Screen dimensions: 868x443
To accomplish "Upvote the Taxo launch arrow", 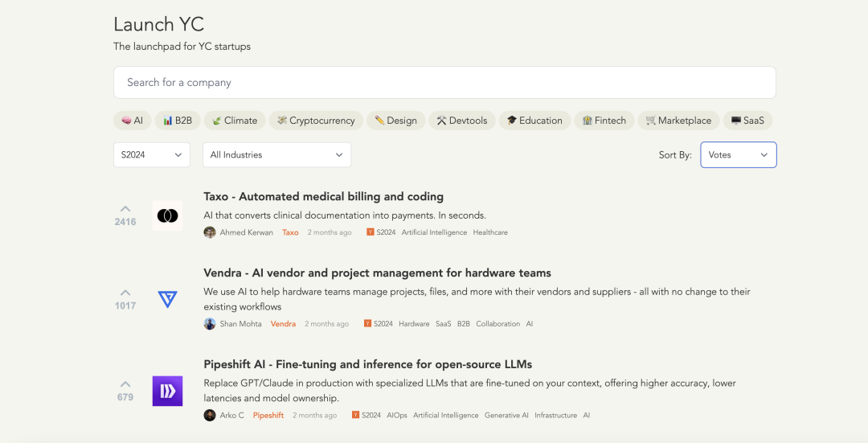I will (125, 209).
